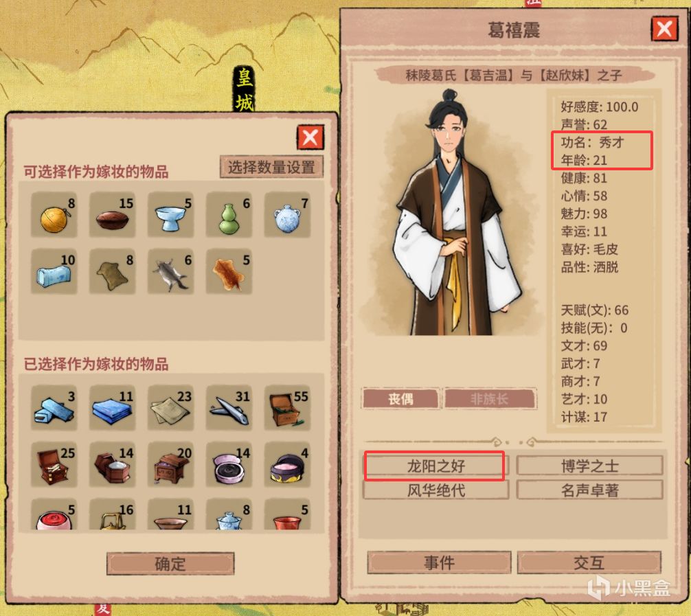Select the gray wolf pelt item

click(170, 271)
